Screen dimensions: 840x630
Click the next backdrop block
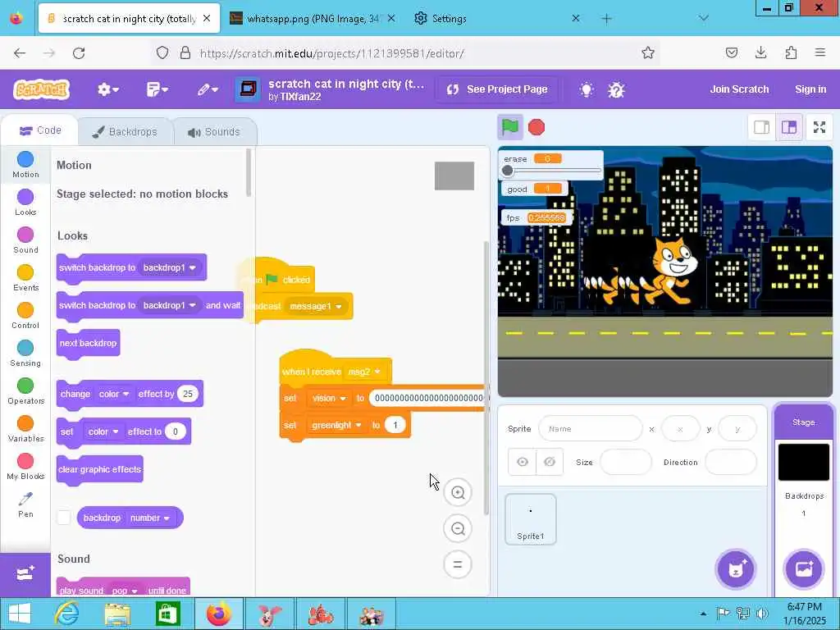pyautogui.click(x=88, y=343)
